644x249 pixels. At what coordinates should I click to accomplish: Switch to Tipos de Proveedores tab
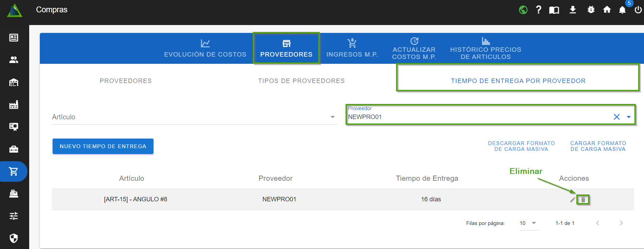click(x=301, y=81)
